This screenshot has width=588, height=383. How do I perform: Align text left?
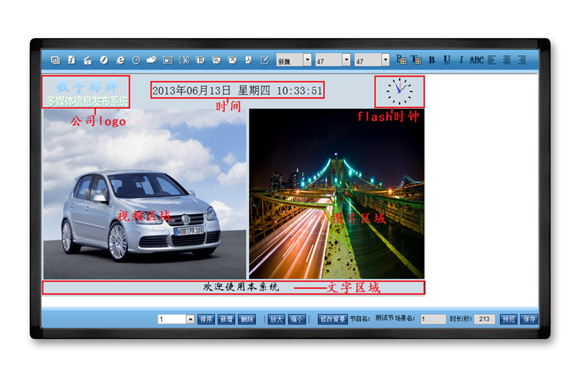(492, 60)
